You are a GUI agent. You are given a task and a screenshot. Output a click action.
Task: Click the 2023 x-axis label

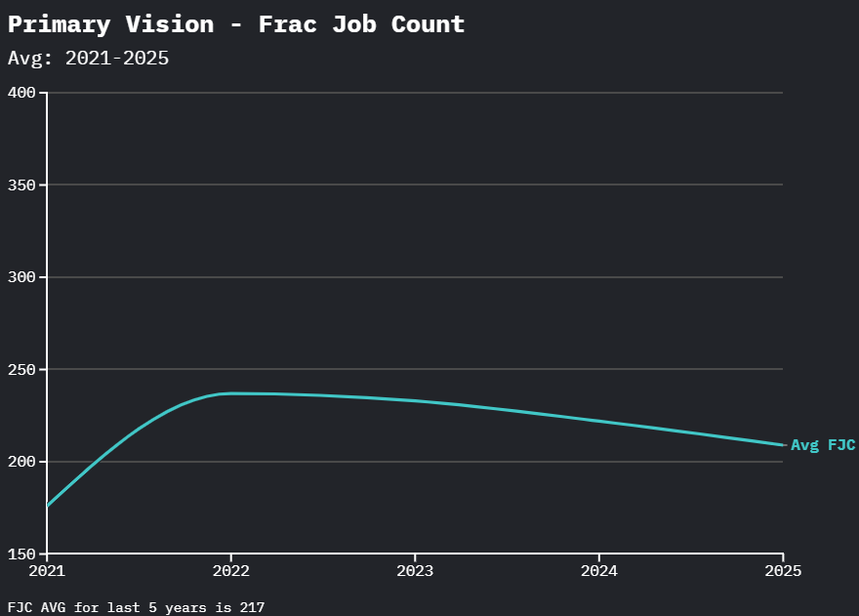(x=415, y=571)
